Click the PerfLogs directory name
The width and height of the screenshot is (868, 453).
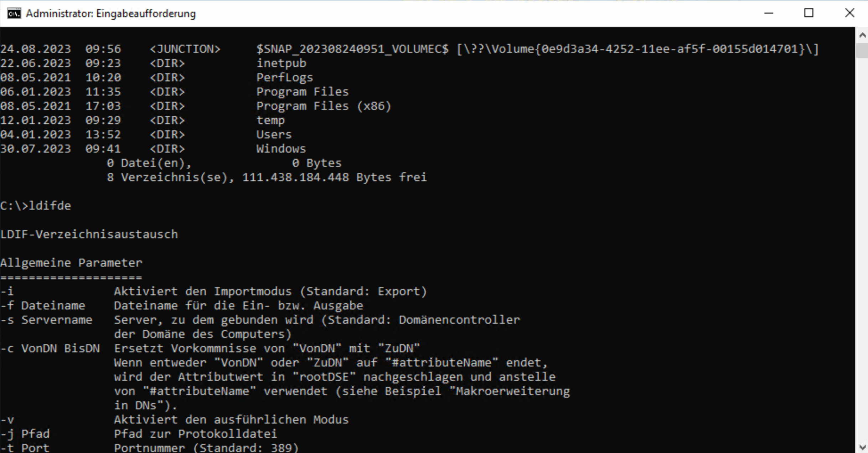coord(284,77)
